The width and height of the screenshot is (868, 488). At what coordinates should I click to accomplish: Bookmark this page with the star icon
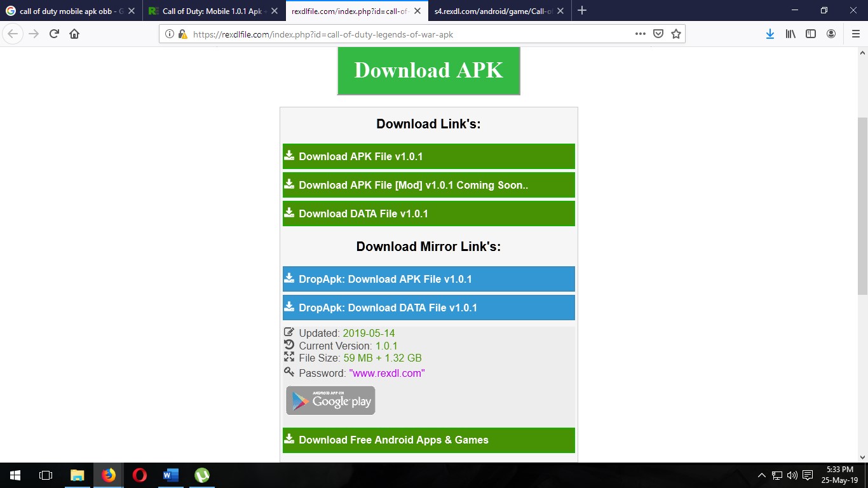tap(676, 34)
